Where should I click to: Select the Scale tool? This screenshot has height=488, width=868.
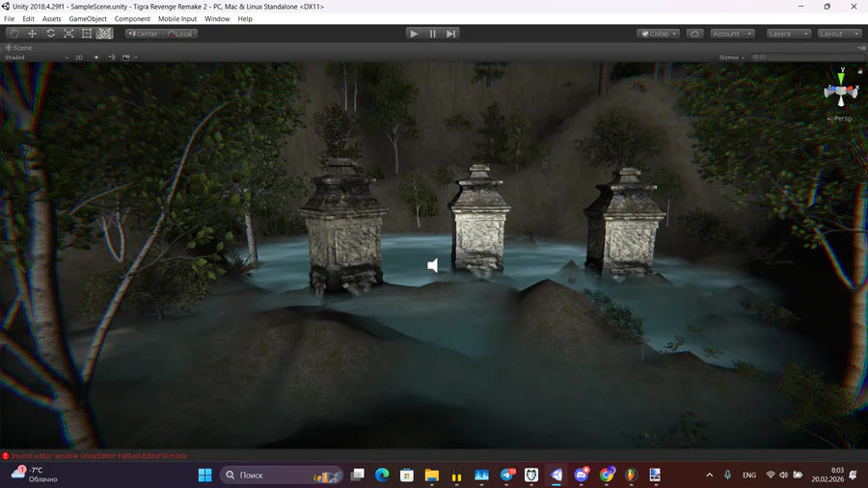point(68,34)
